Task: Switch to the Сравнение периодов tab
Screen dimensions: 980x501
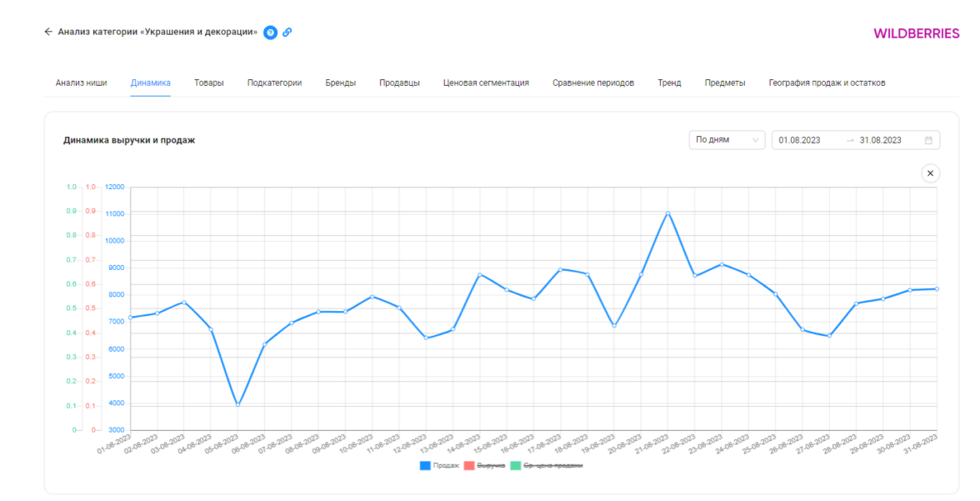Action: 592,83
